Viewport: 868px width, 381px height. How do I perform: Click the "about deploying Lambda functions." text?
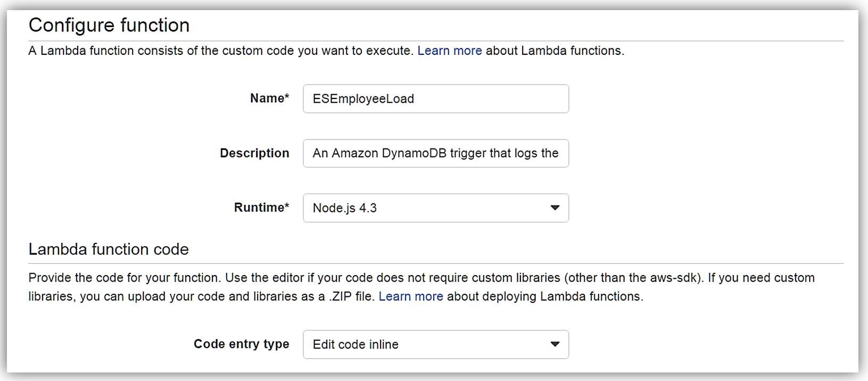tap(545, 296)
